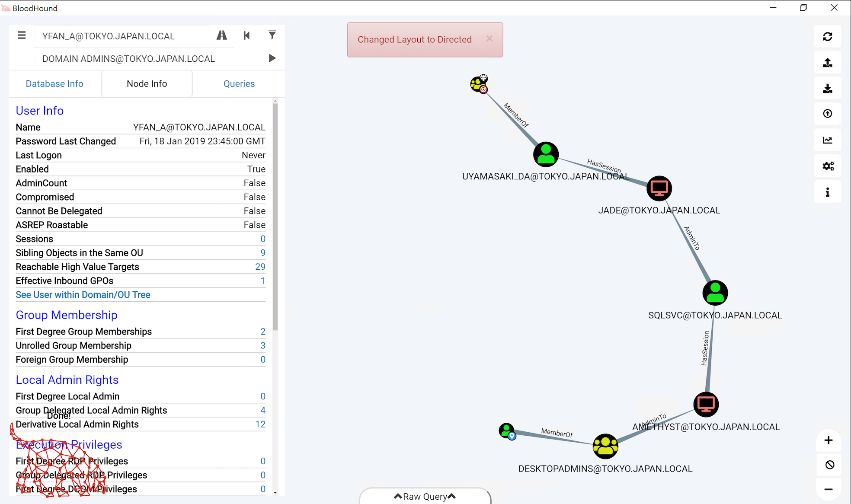Image resolution: width=851 pixels, height=504 pixels.
Task: Click the pathfinding road icon
Action: pyautogui.click(x=222, y=35)
